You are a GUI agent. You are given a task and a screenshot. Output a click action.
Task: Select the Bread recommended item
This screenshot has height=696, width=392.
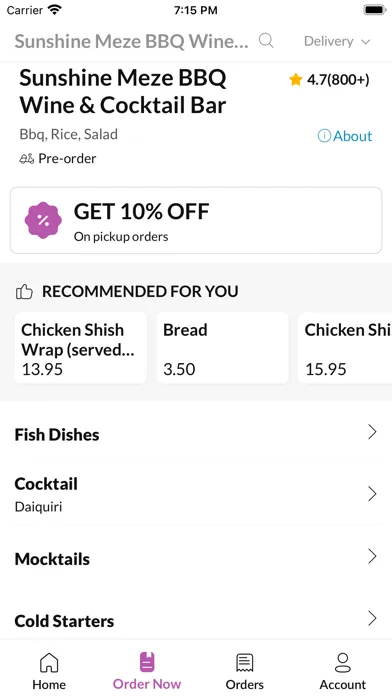click(x=222, y=348)
